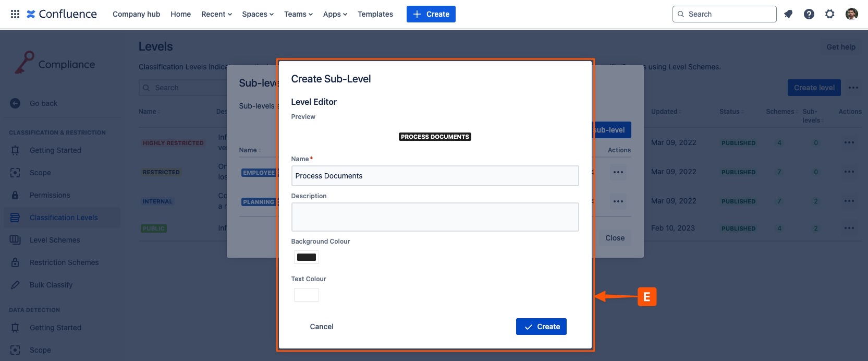This screenshot has width=868, height=361.
Task: Click the Create button in dialog
Action: pyautogui.click(x=541, y=327)
